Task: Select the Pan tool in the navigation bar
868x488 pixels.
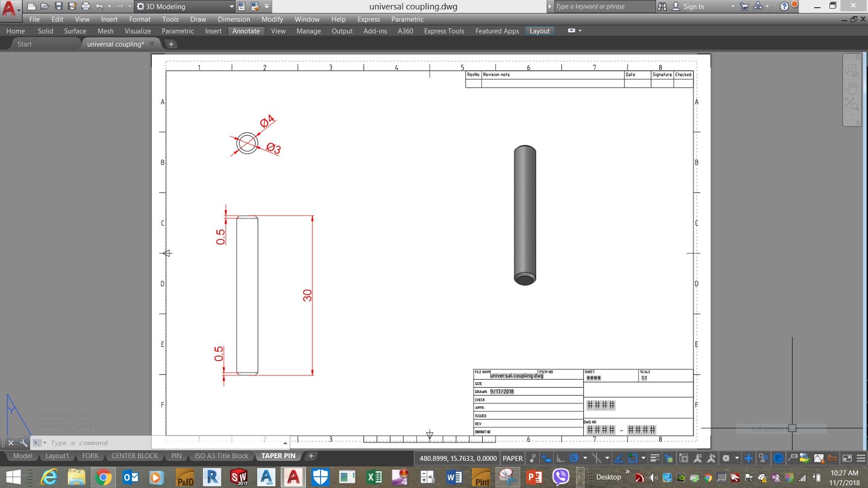Action: pyautogui.click(x=852, y=87)
